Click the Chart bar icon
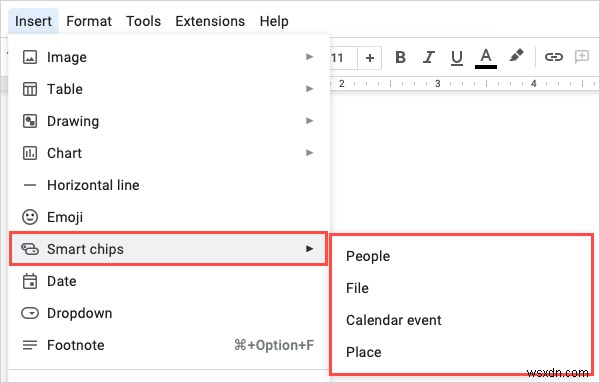 pyautogui.click(x=30, y=153)
